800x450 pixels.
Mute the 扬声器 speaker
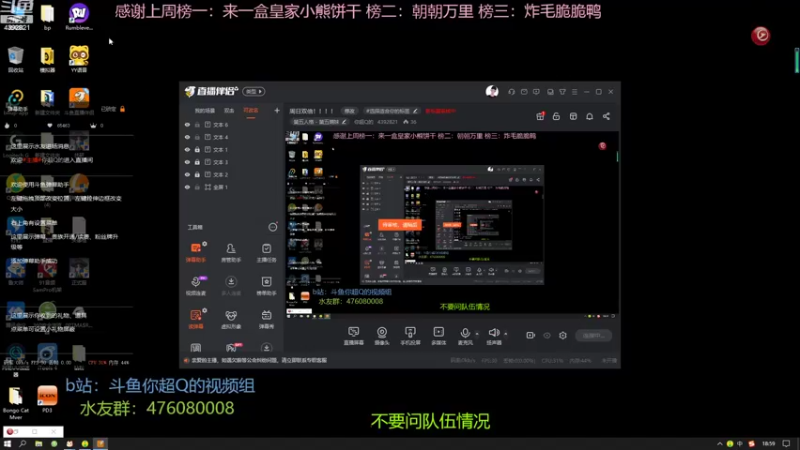point(493,336)
